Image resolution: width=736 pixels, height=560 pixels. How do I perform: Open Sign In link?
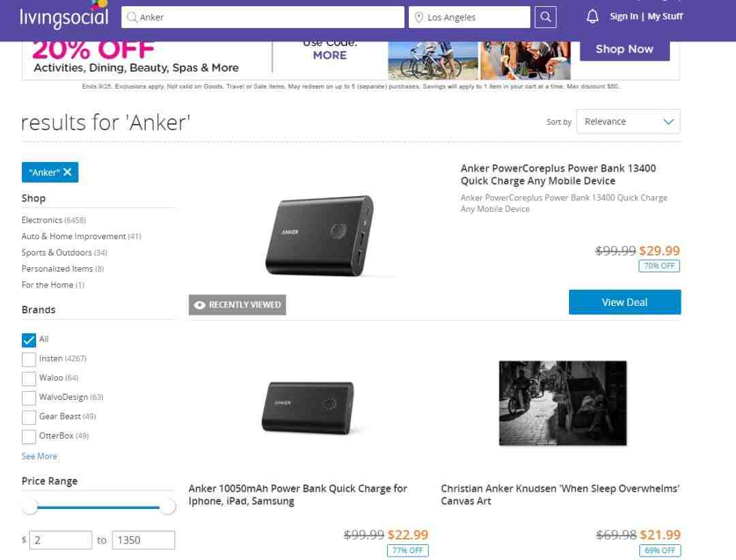(x=624, y=16)
